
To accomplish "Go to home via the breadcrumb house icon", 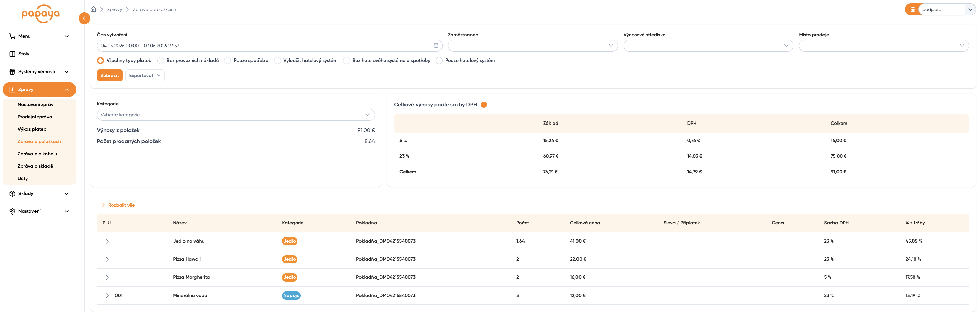I will (93, 9).
